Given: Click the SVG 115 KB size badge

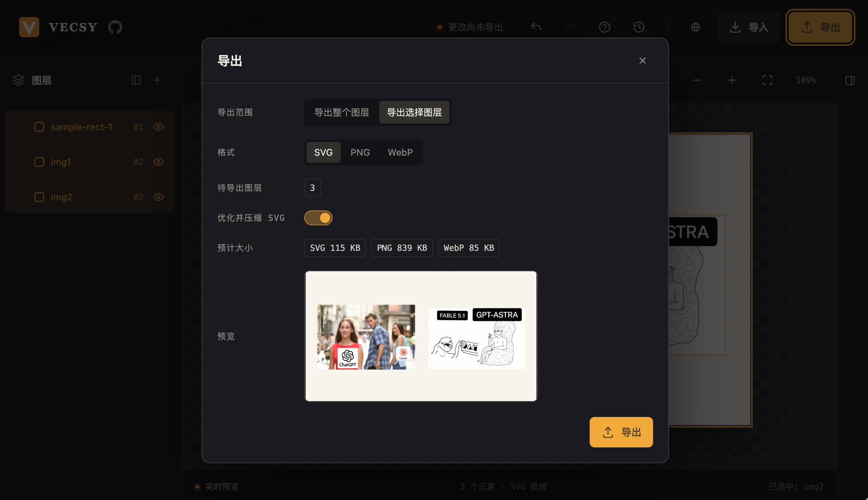Looking at the screenshot, I should click(335, 248).
